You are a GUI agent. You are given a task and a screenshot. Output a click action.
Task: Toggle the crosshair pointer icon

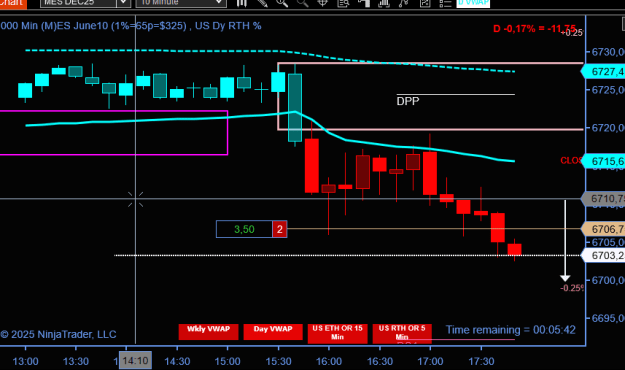(x=322, y=3)
